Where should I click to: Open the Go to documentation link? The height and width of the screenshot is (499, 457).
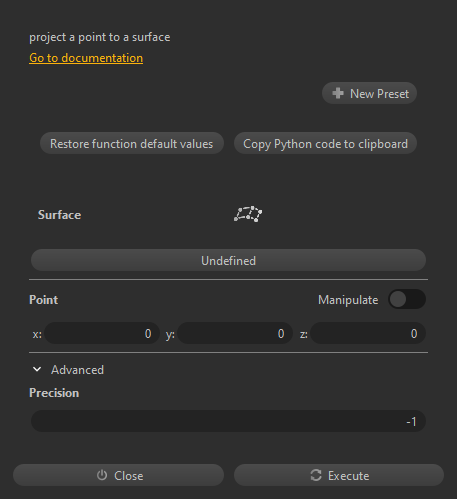click(x=86, y=58)
